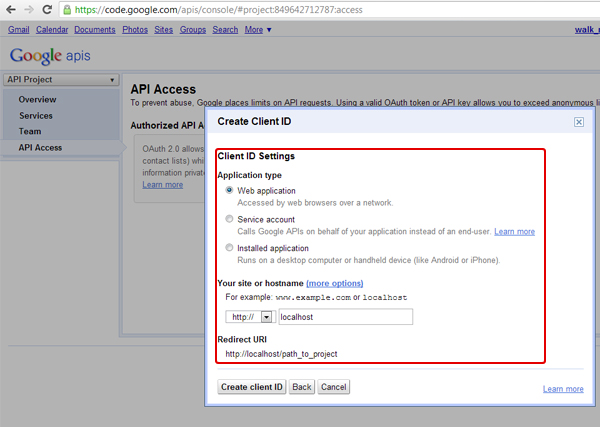Click Learn more beside Service account
Viewport: 600px width, 427px height.
515,231
